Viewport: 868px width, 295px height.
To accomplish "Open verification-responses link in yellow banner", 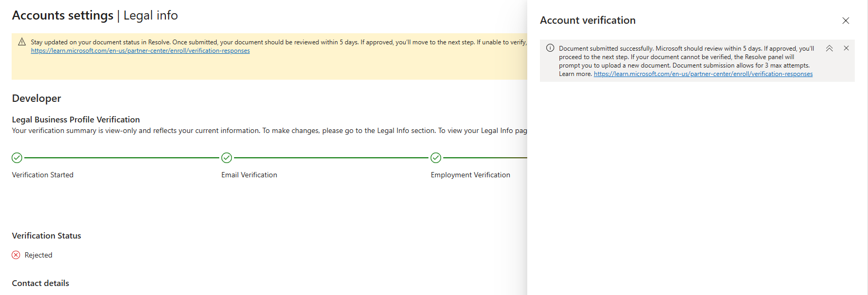I will (141, 51).
